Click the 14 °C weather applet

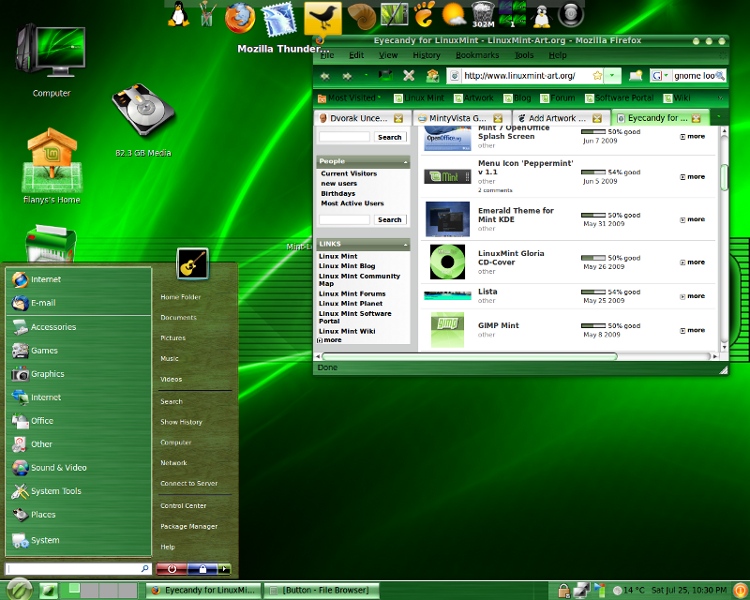[629, 590]
